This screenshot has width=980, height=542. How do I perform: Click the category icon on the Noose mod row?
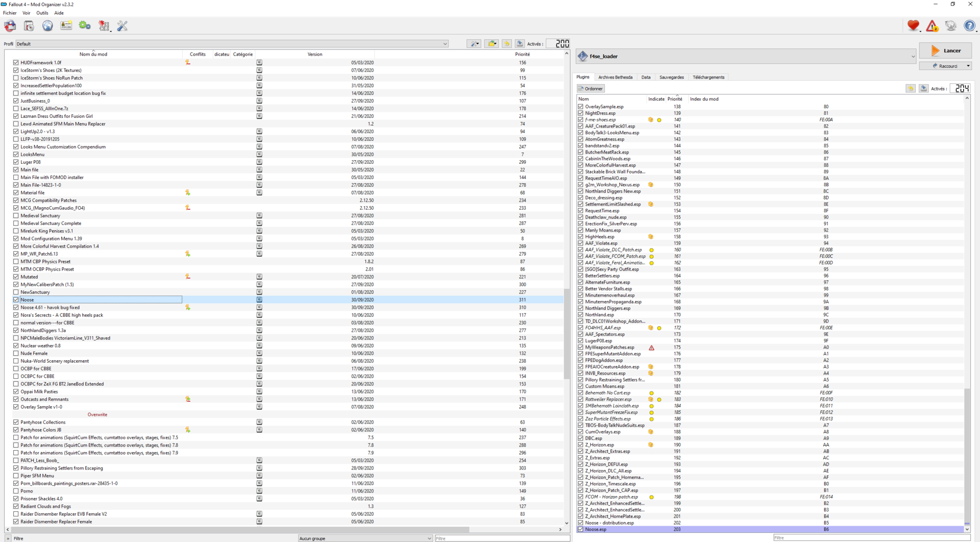point(259,300)
